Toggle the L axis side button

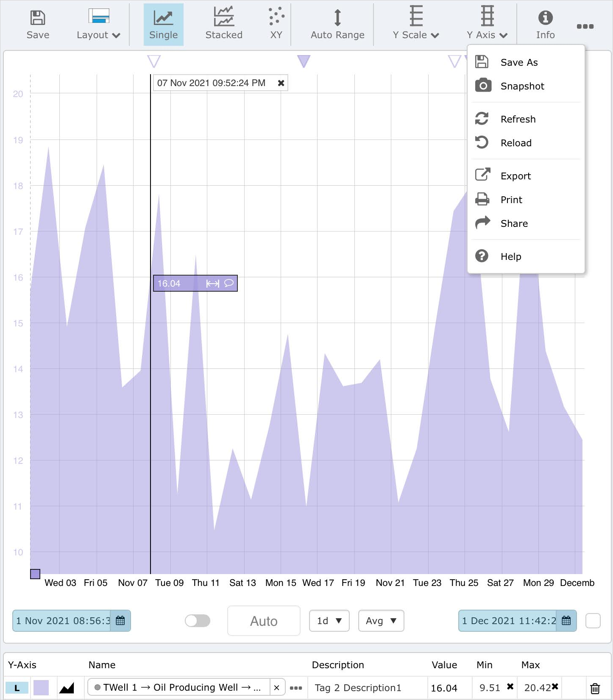[x=17, y=688]
